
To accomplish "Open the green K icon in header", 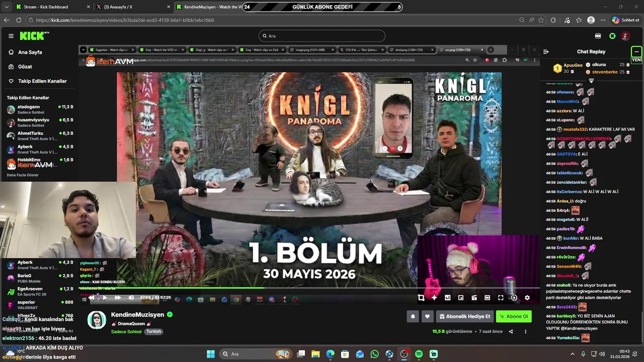I will point(612,36).
